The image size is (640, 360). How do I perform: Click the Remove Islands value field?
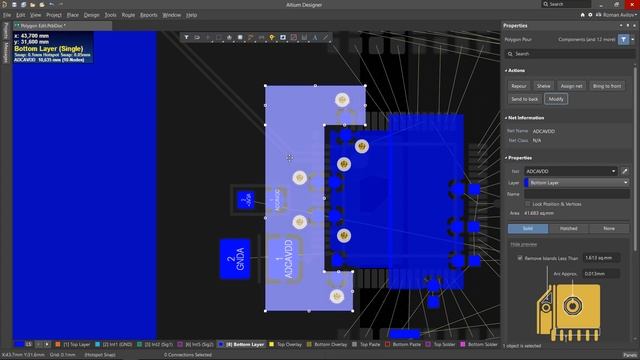600,258
